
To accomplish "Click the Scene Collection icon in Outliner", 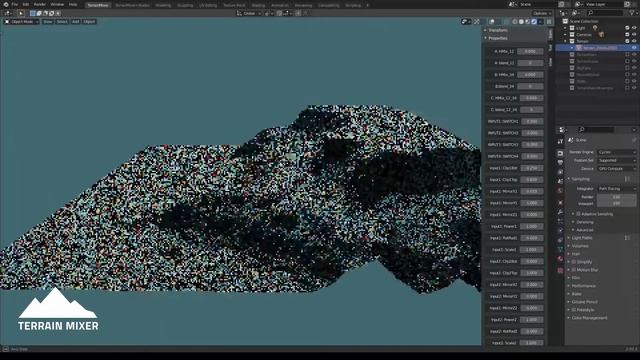I will (x=565, y=21).
